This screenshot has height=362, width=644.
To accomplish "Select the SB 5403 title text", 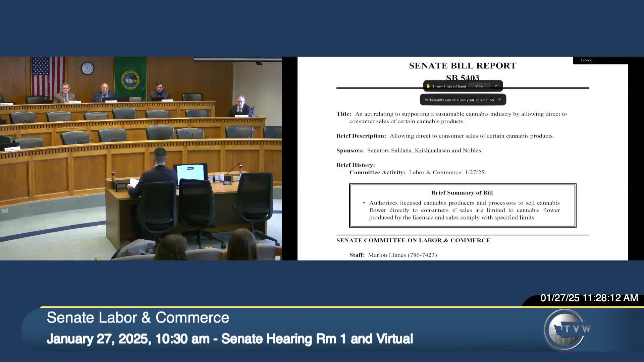I will 462,78.
